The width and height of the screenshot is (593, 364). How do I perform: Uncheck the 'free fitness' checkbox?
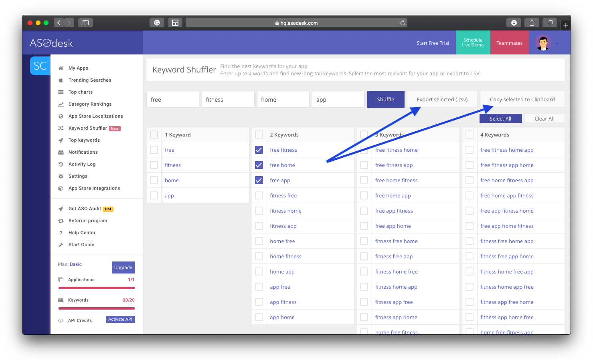[259, 150]
